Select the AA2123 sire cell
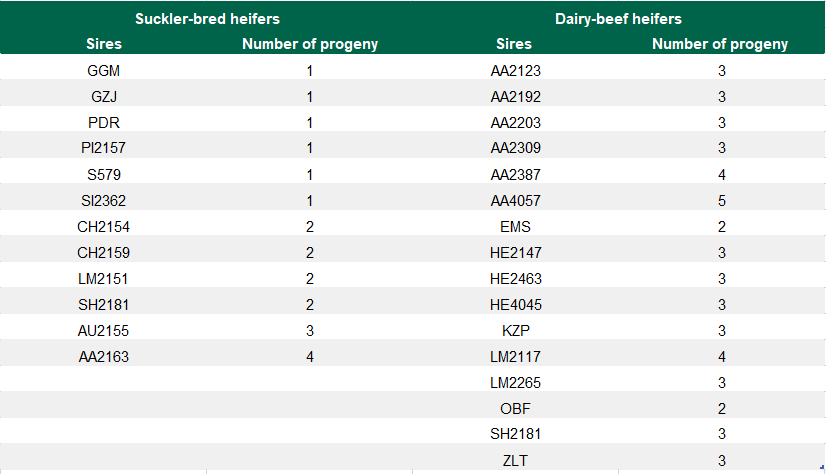Screen dimensions: 826x474 click(x=515, y=71)
